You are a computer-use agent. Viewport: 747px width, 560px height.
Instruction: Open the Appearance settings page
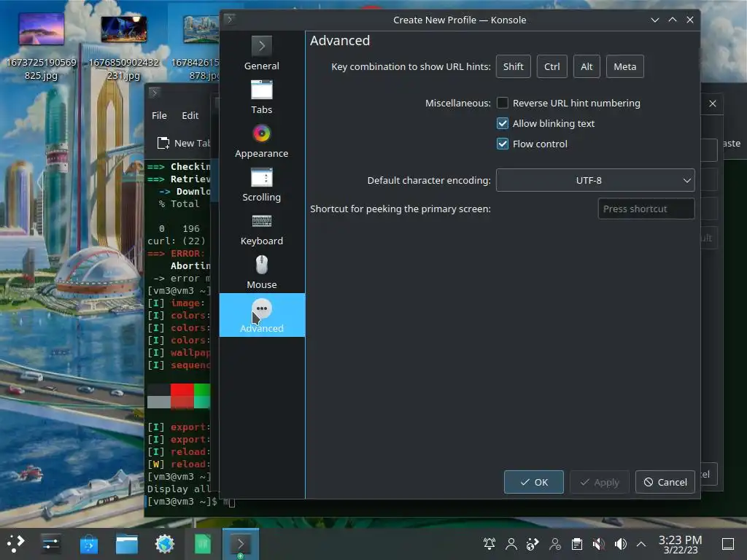(x=262, y=141)
